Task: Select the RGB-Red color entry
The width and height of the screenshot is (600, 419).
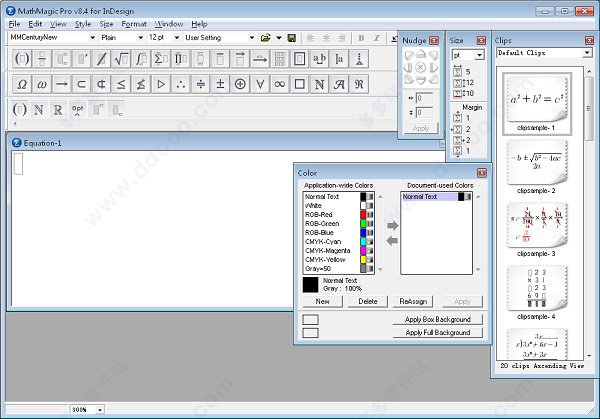Action: coord(339,215)
